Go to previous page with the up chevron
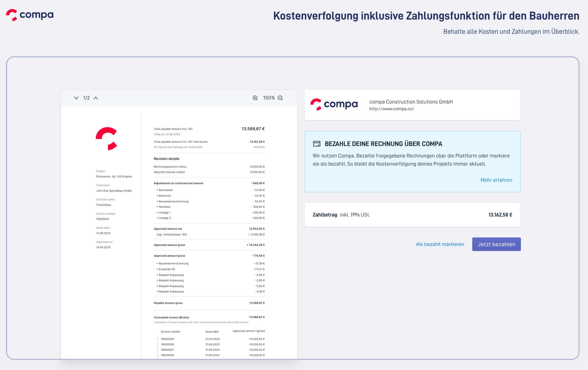Screen dimensions: 588x370 (96, 98)
